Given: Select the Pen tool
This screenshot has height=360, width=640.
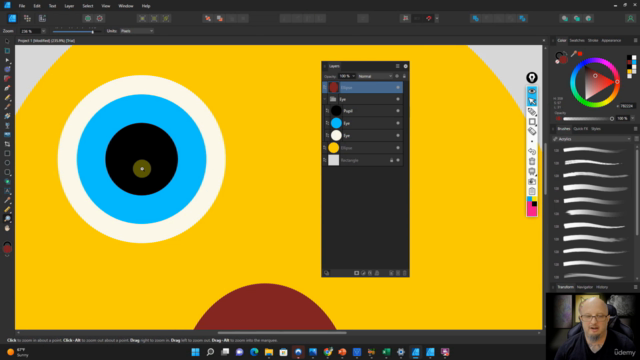Looking at the screenshot, I should pyautogui.click(x=7, y=88).
